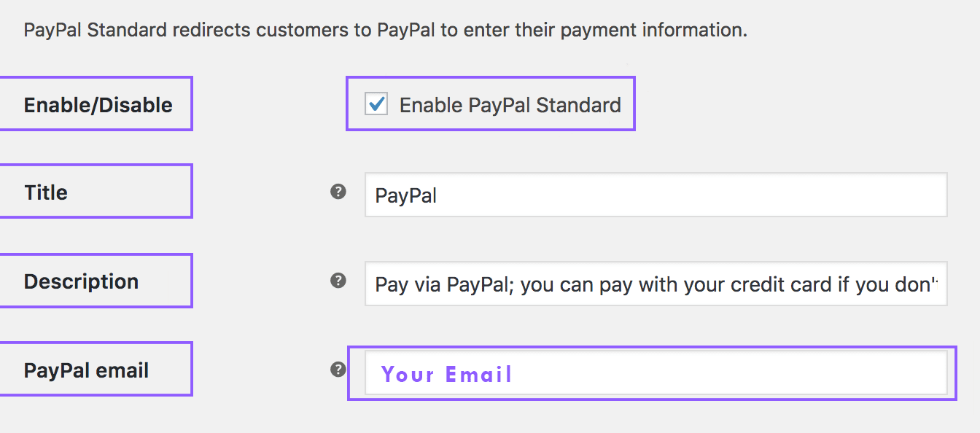Click the question mark next to PayPal email
This screenshot has height=433, width=980.
(338, 370)
